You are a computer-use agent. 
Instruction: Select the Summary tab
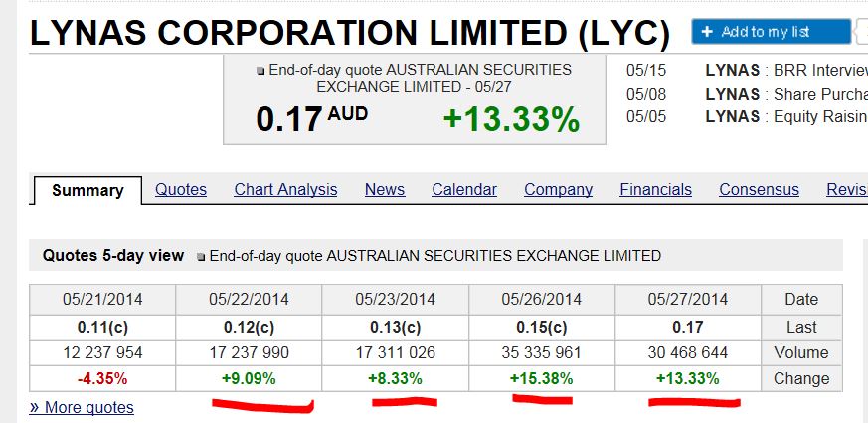pos(87,190)
